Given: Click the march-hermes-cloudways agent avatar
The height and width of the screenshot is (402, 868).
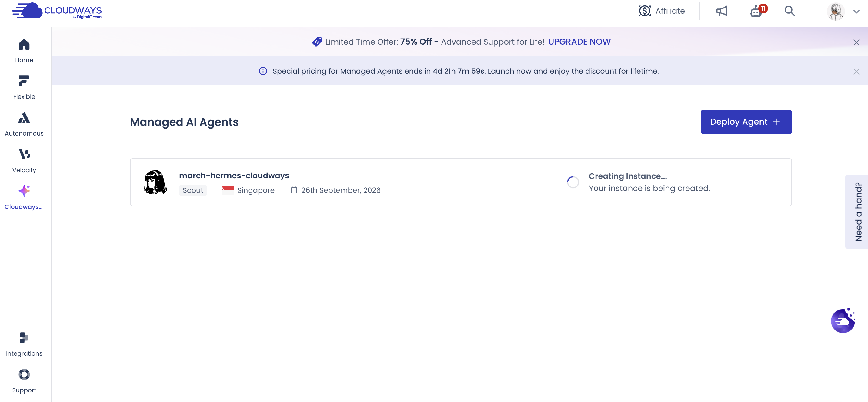Looking at the screenshot, I should (155, 182).
